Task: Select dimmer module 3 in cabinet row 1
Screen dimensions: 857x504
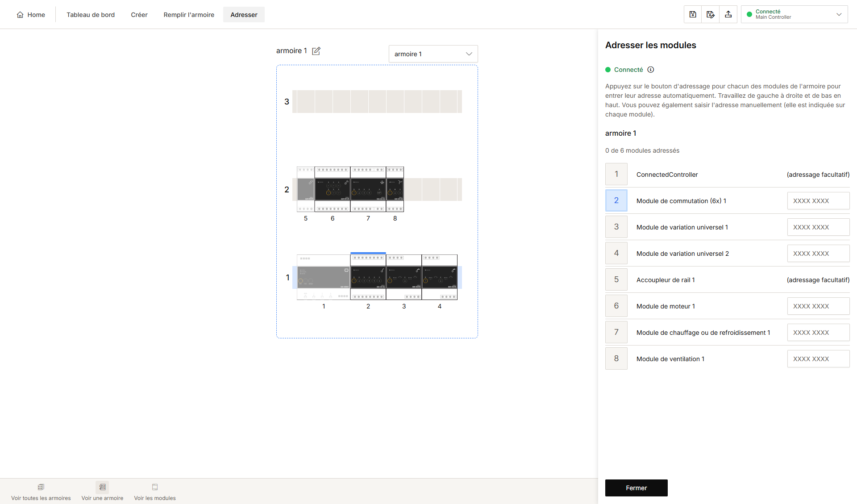Action: click(404, 277)
